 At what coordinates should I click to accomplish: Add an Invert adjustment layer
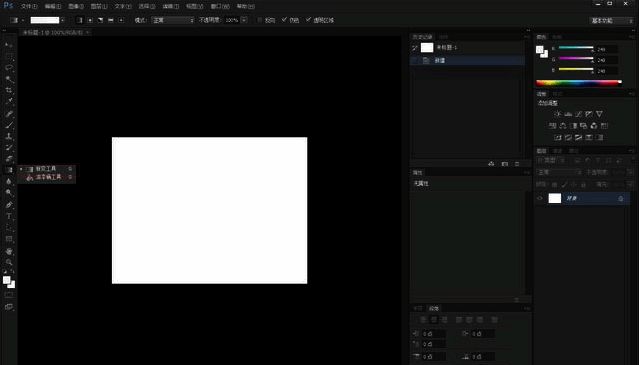point(558,138)
